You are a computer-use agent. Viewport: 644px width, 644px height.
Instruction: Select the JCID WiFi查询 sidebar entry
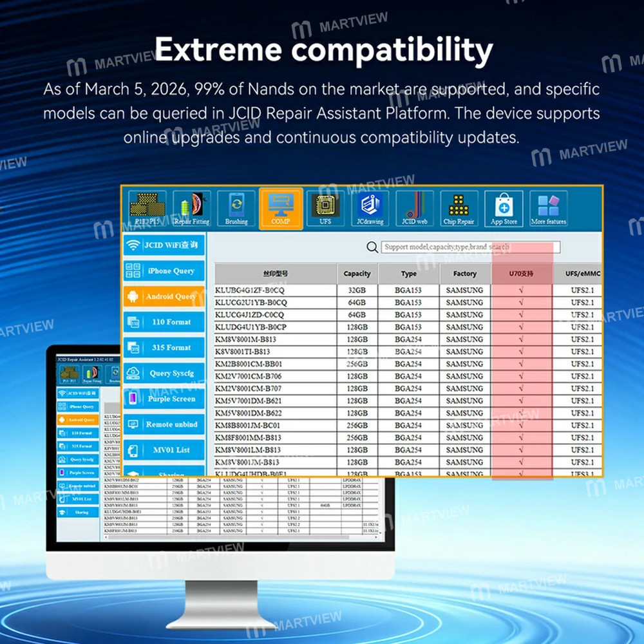[164, 245]
